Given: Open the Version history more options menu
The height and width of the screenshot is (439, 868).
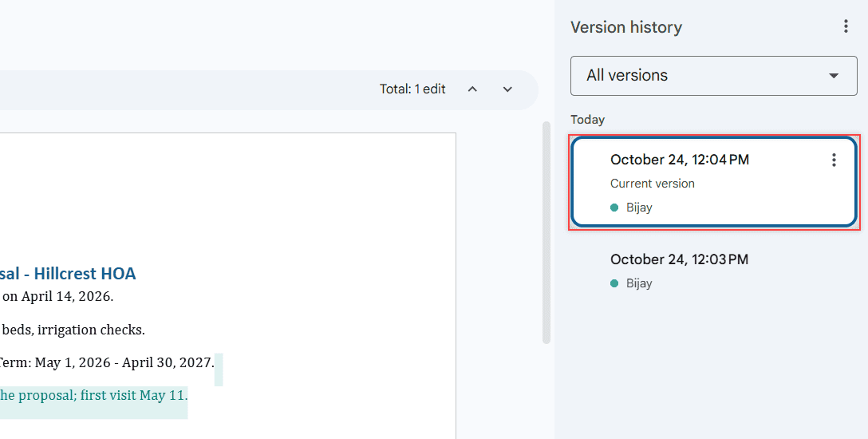Looking at the screenshot, I should click(846, 26).
